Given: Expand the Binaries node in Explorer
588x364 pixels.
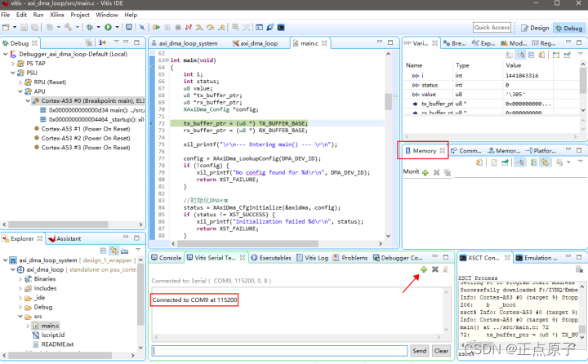Looking at the screenshot, I should [20, 279].
